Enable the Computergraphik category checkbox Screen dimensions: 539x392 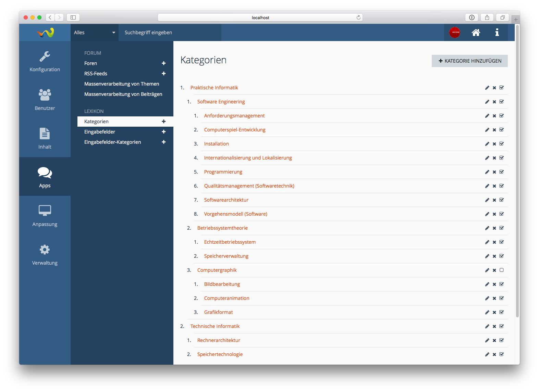click(501, 270)
